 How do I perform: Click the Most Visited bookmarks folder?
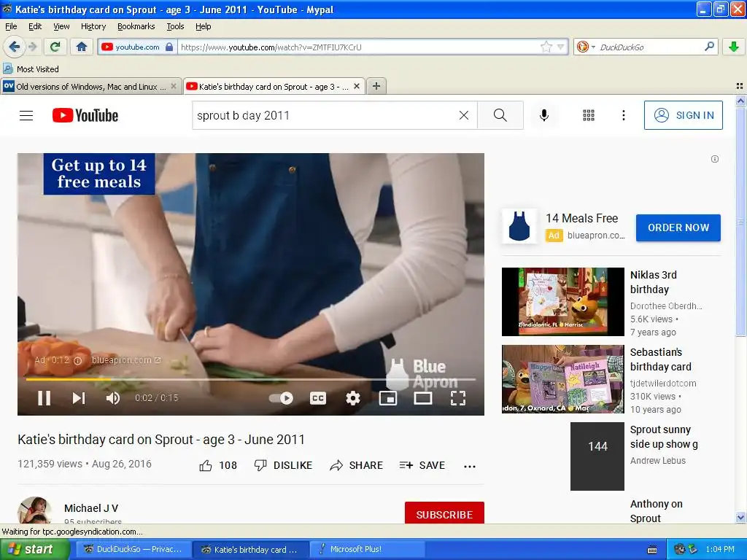click(x=31, y=69)
